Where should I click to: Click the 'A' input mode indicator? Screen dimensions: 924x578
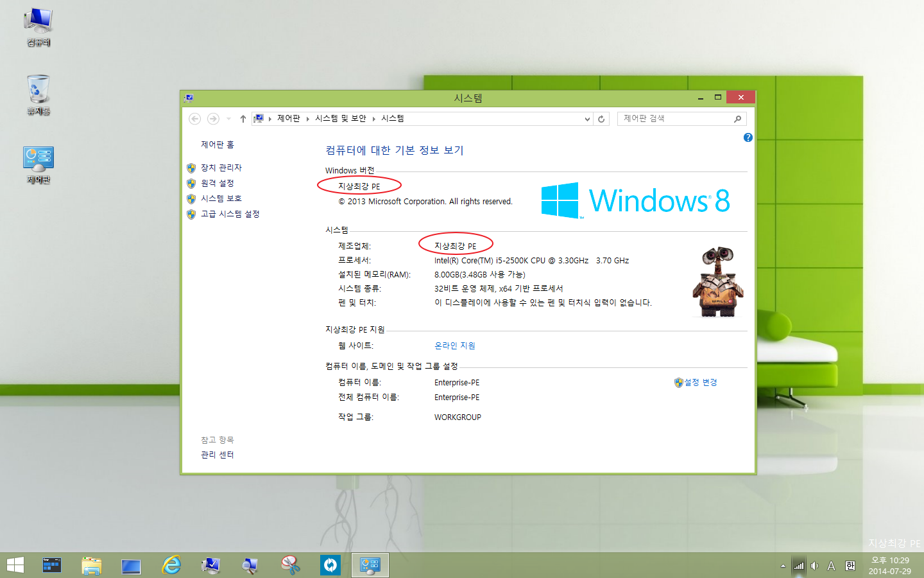[831, 566]
